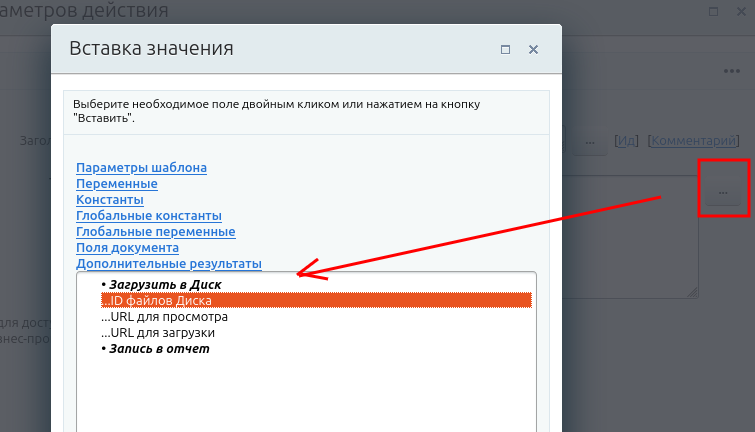Click the three-dots button left of Ид
The height and width of the screenshot is (432, 755).
tap(589, 142)
